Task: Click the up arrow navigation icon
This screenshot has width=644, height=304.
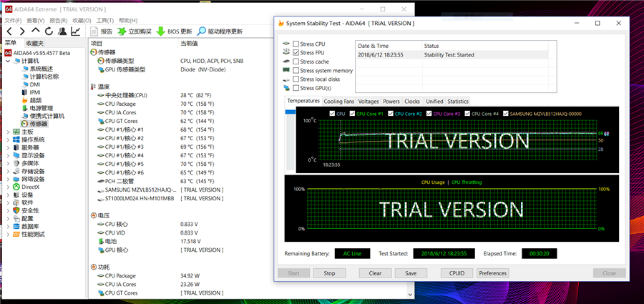Action: pyautogui.click(x=36, y=31)
